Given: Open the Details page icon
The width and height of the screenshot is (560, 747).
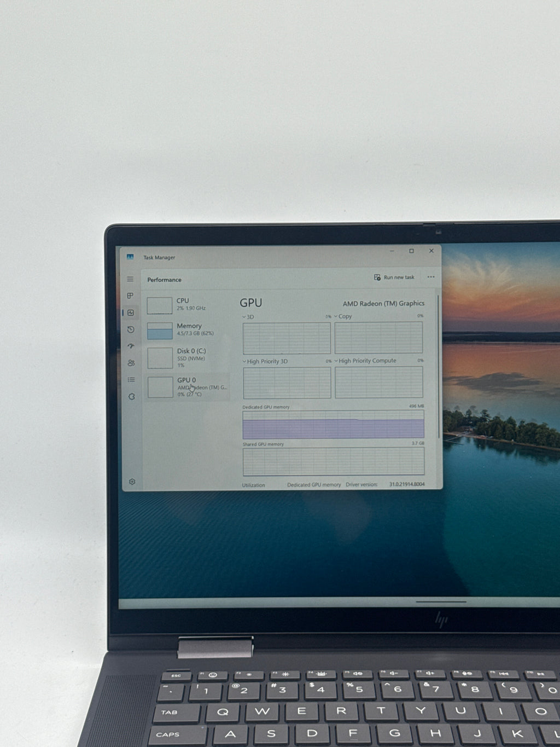Looking at the screenshot, I should tap(131, 379).
